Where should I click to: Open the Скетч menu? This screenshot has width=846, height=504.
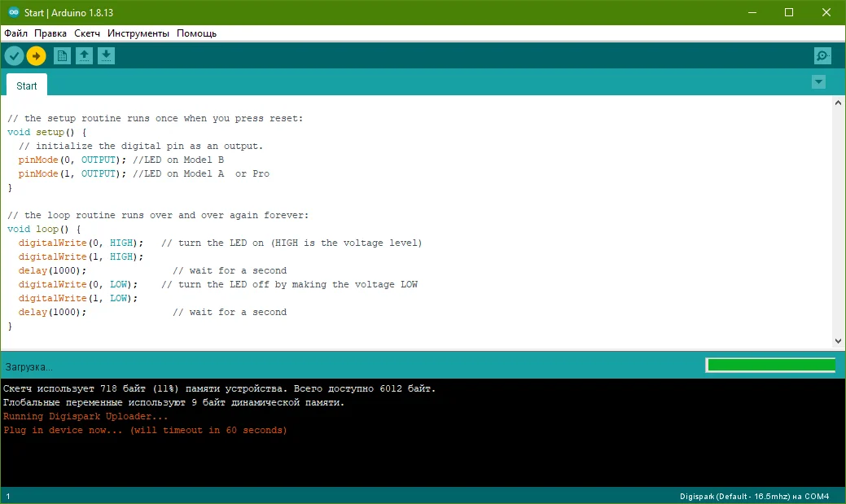[x=87, y=33]
